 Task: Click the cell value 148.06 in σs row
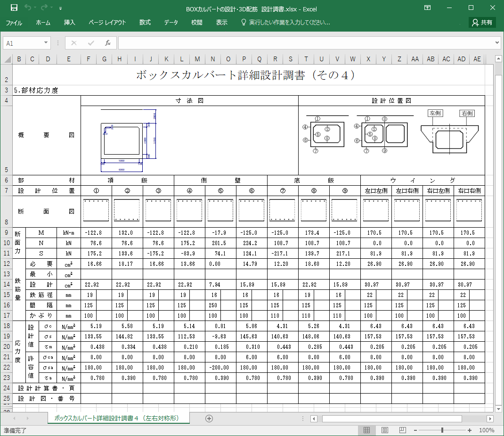coord(314,337)
